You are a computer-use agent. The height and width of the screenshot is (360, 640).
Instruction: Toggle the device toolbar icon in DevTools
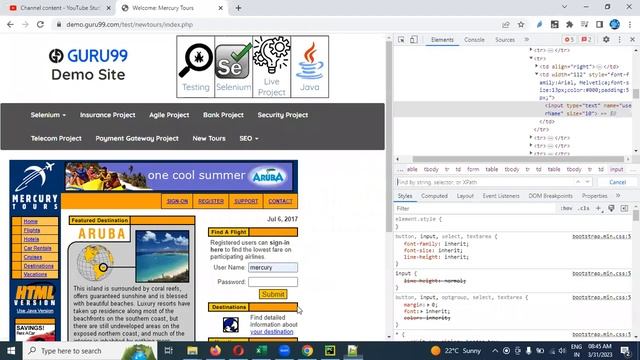pyautogui.click(x=413, y=40)
